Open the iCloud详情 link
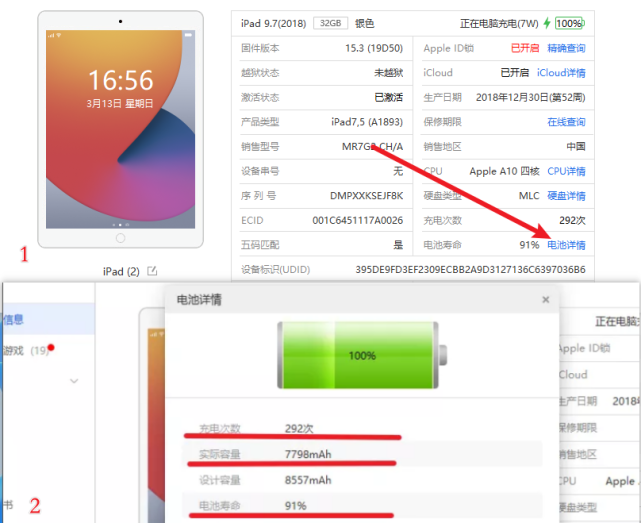The width and height of the screenshot is (641, 523). pos(561,73)
